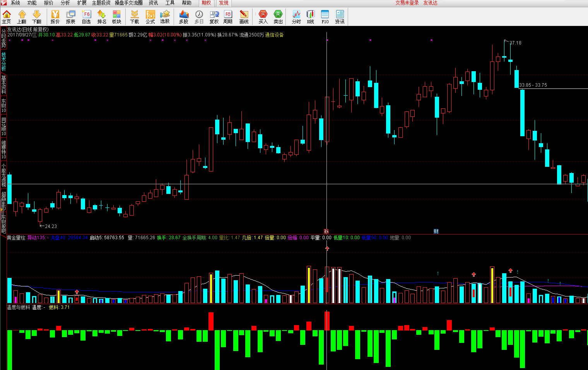Open 自选 F6 watchlist icon

pos(86,17)
